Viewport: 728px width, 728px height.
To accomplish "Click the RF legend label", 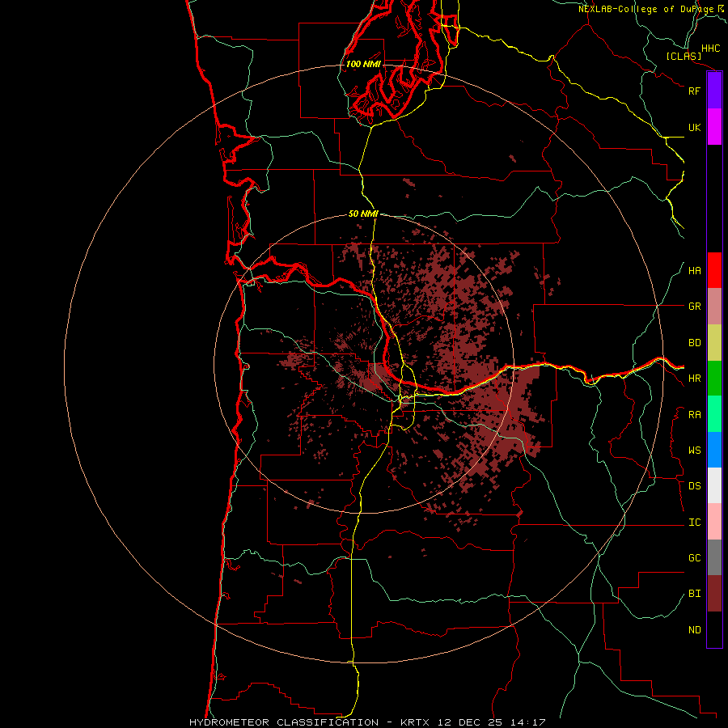I will click(x=694, y=91).
